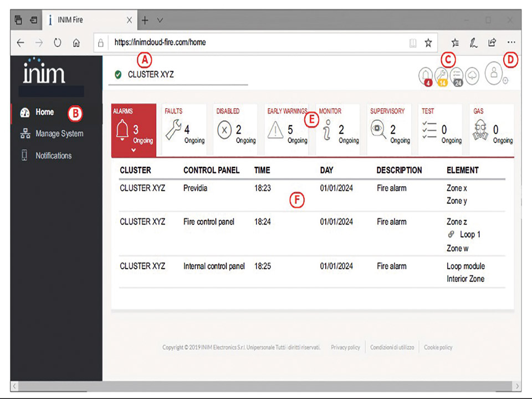532x399 pixels.
Task: Select the MONITOR card with 2 ongoing
Action: click(x=338, y=130)
